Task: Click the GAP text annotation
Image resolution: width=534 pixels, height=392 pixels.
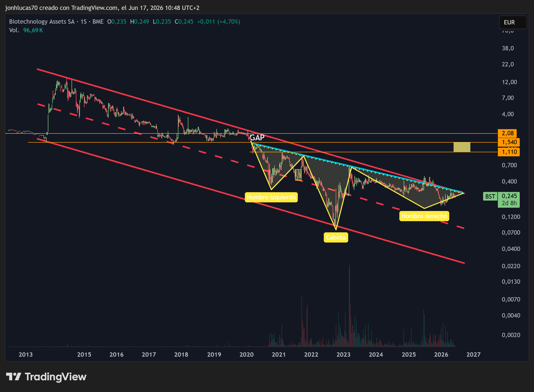Action: (257, 138)
